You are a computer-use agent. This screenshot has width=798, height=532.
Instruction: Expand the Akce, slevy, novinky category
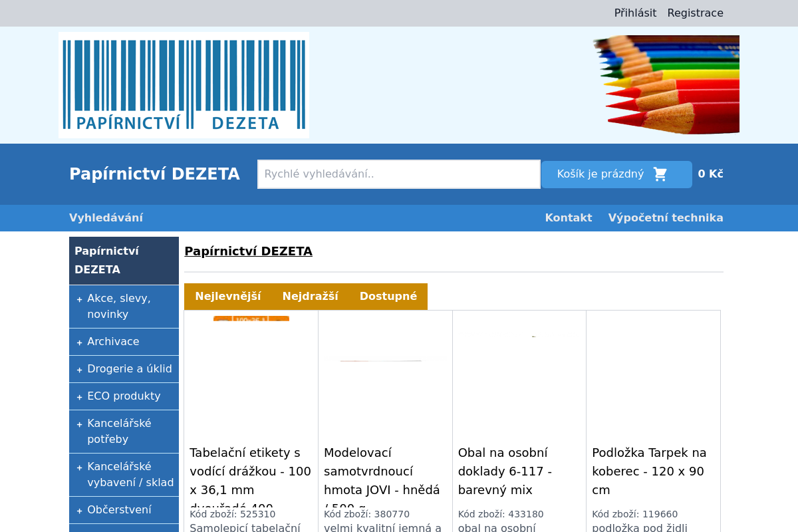(x=80, y=299)
